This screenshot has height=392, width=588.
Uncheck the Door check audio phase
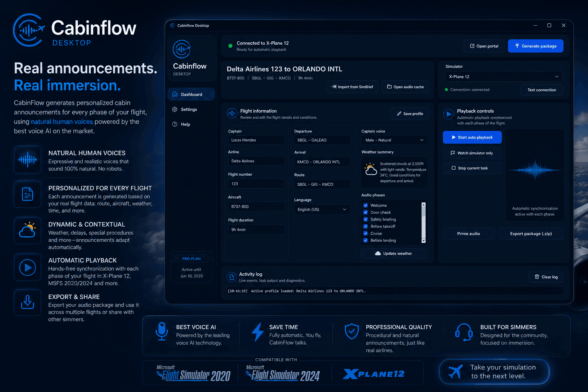(x=366, y=212)
